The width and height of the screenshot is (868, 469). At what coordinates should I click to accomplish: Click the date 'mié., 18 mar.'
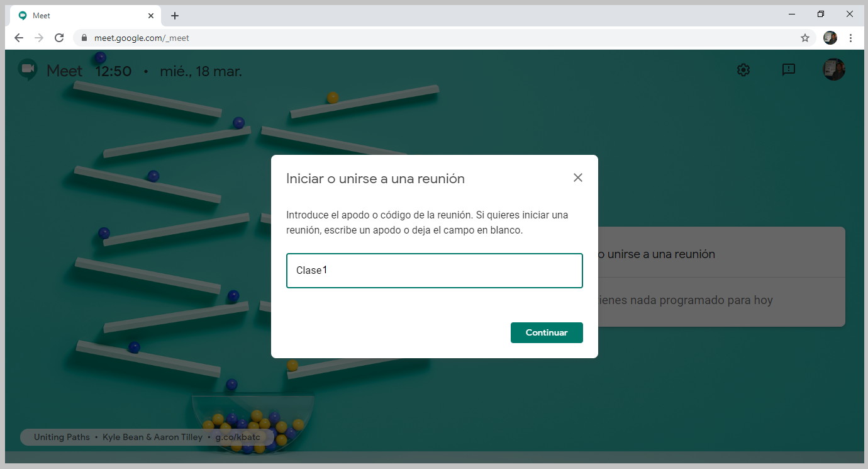coord(201,71)
